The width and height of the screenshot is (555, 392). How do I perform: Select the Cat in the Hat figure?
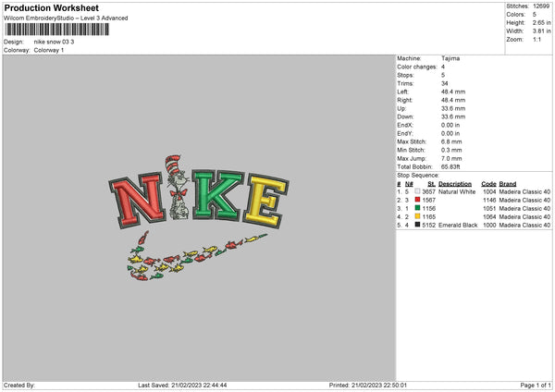click(x=178, y=187)
